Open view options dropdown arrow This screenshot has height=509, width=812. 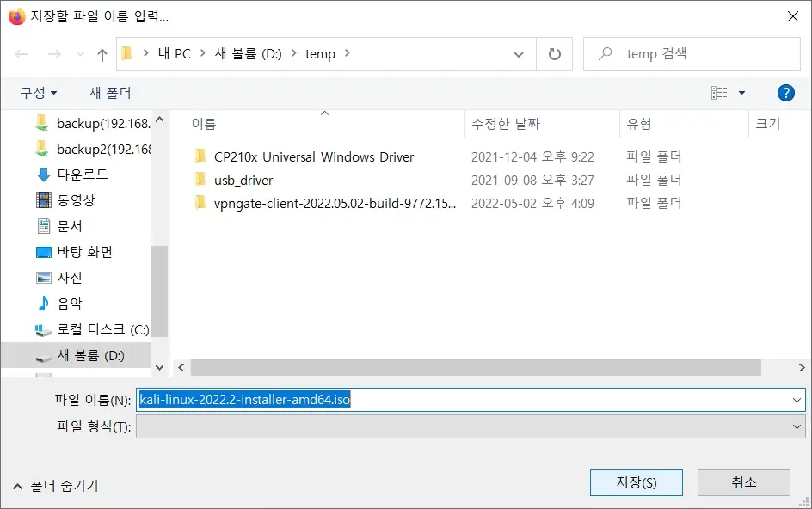point(741,93)
